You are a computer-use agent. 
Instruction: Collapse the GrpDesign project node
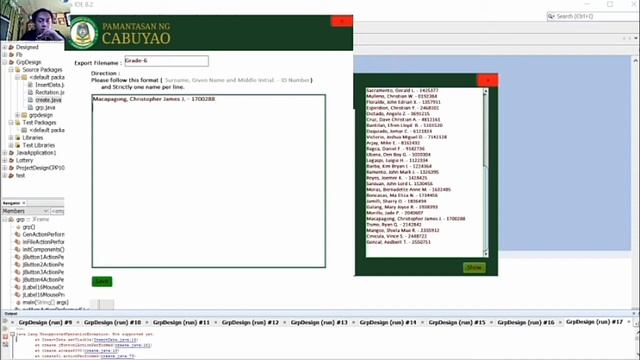(x=4, y=62)
